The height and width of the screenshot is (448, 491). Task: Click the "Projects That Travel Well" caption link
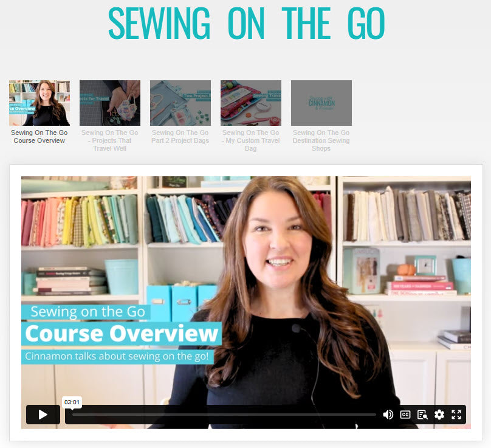pyautogui.click(x=110, y=140)
